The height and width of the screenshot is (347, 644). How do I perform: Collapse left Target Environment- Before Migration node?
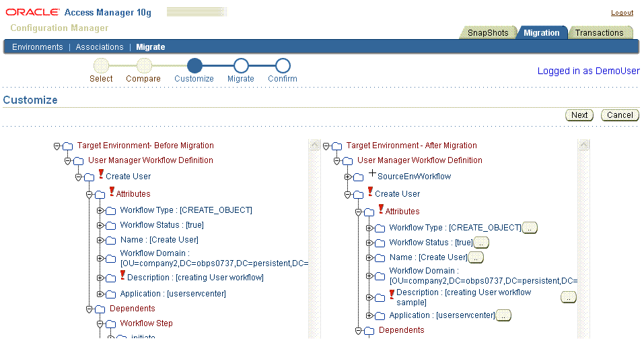click(57, 146)
